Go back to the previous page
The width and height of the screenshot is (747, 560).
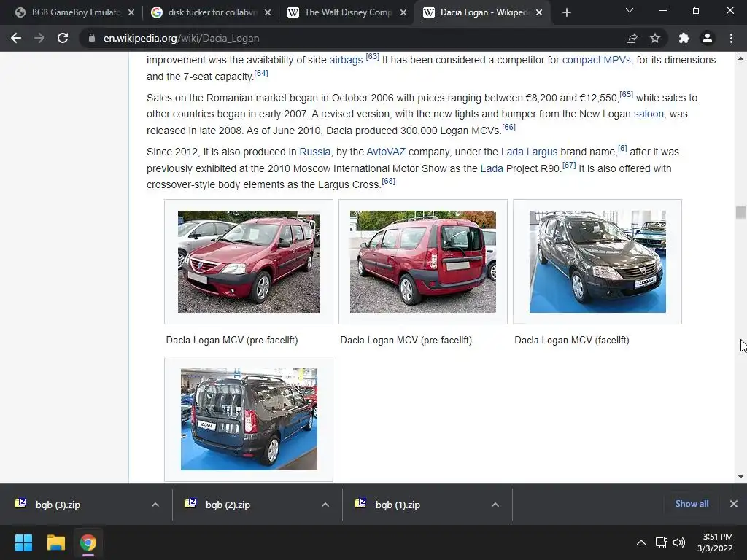point(16,38)
